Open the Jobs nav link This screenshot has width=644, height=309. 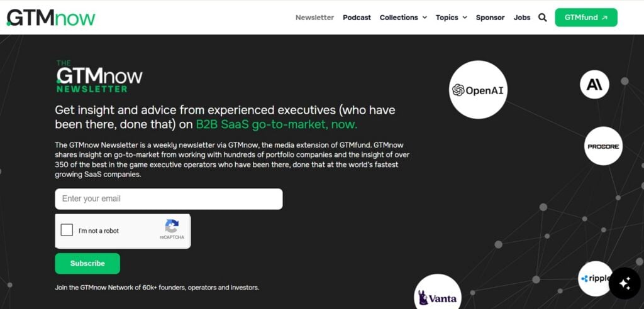tap(521, 18)
